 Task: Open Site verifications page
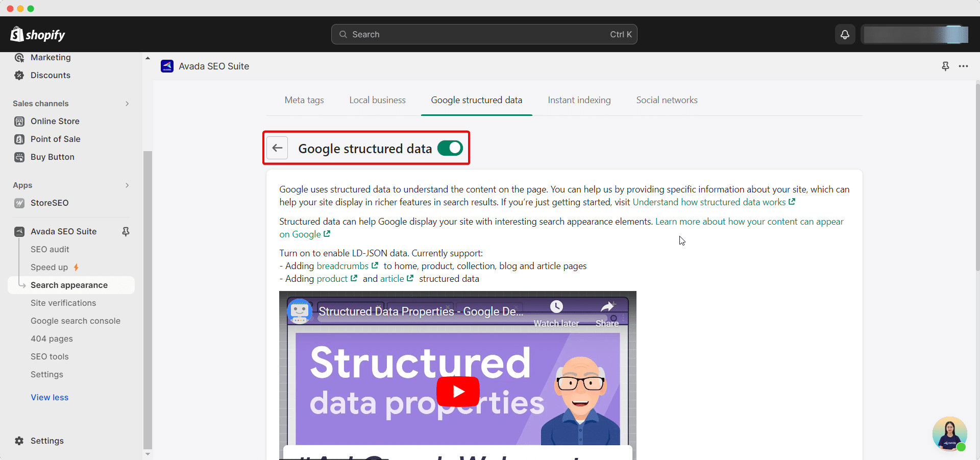point(63,303)
